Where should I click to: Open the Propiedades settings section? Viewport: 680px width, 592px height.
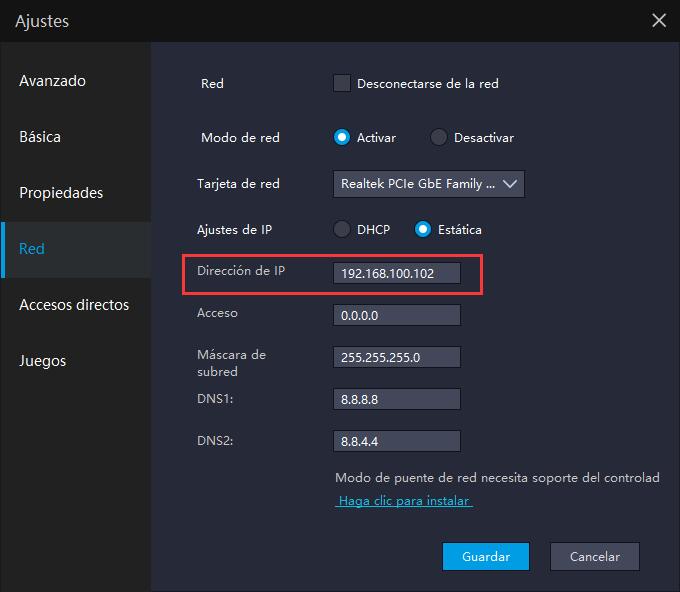61,193
